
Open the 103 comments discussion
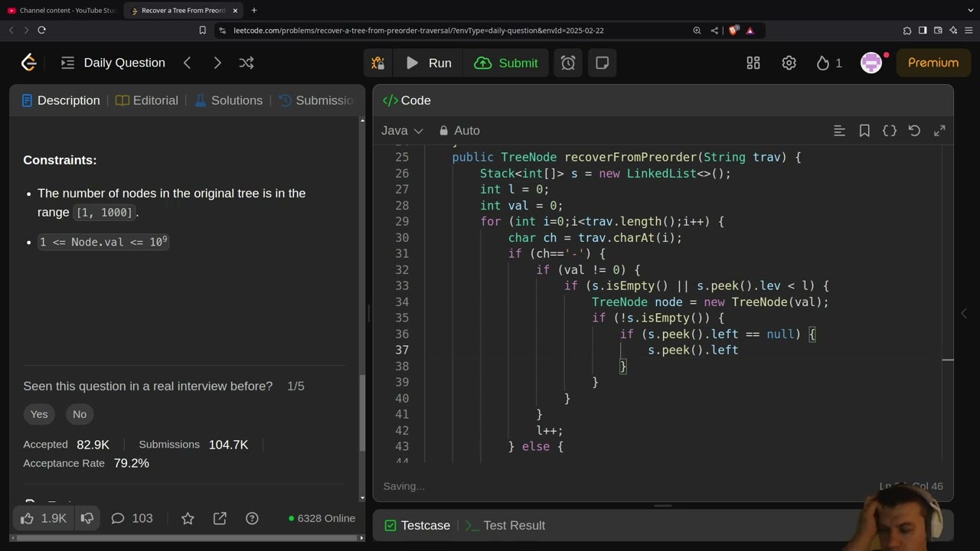(x=132, y=518)
